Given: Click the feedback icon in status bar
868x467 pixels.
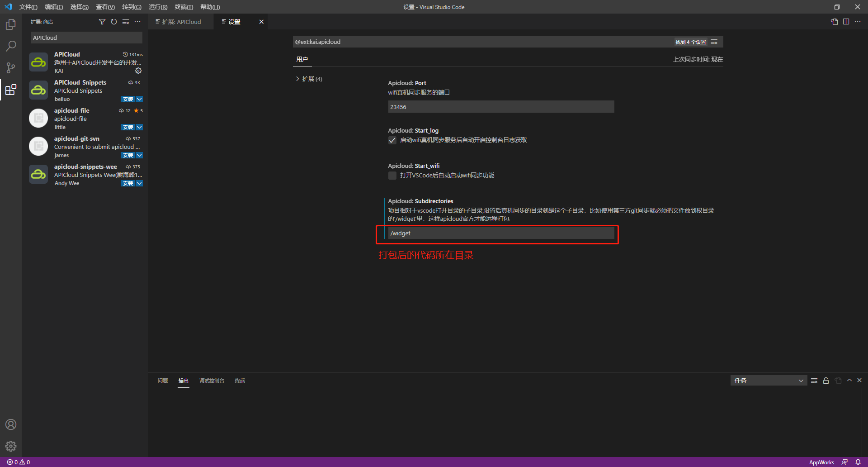Looking at the screenshot, I should pos(844,462).
